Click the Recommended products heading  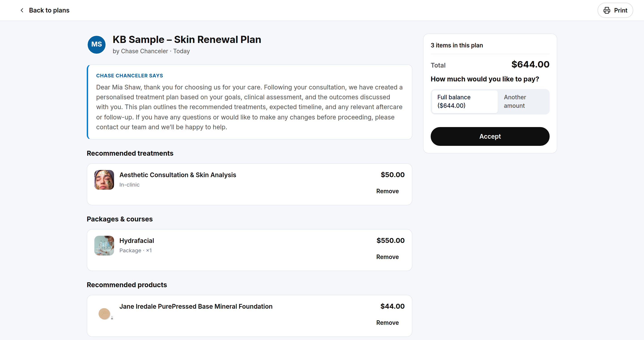point(127,285)
